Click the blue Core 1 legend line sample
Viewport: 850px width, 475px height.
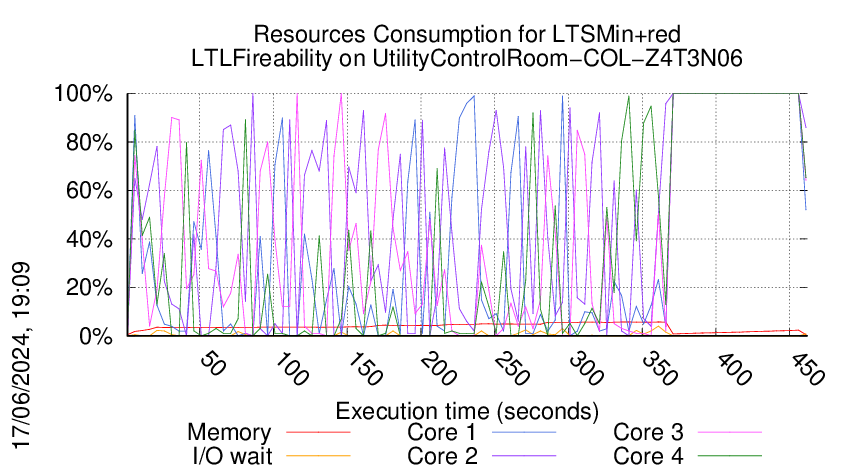524,433
